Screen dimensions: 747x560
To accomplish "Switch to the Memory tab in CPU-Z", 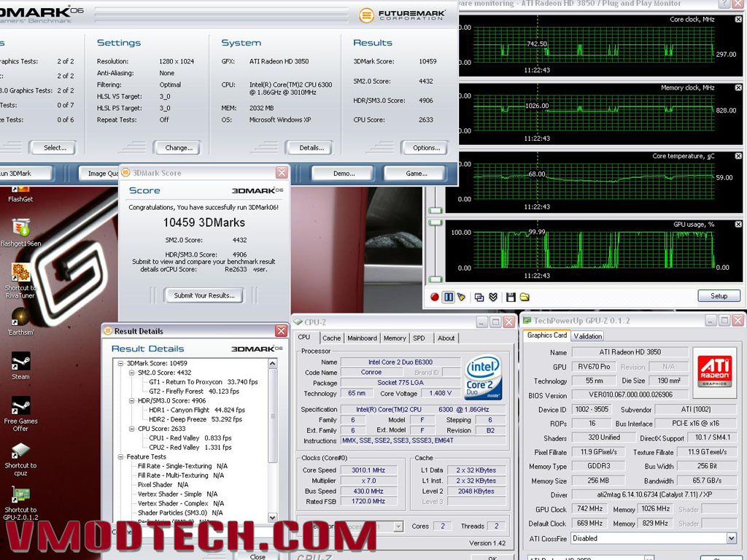I will 395,338.
